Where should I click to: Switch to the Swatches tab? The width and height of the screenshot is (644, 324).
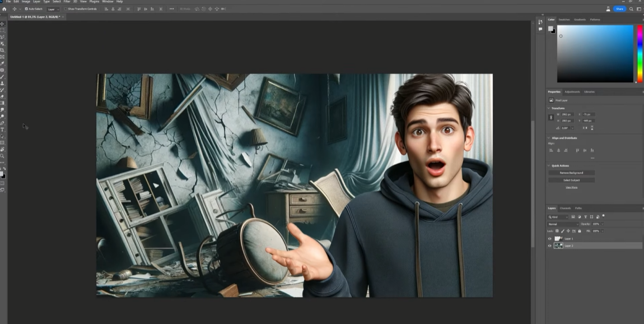pyautogui.click(x=564, y=20)
